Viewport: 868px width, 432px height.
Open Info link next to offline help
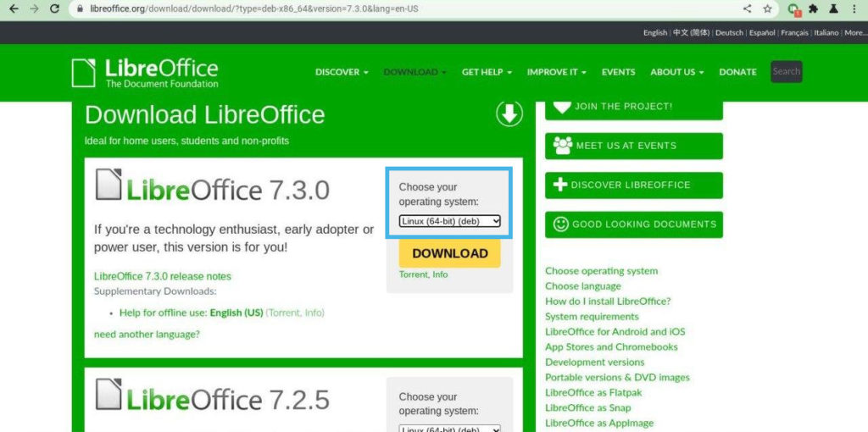[314, 313]
